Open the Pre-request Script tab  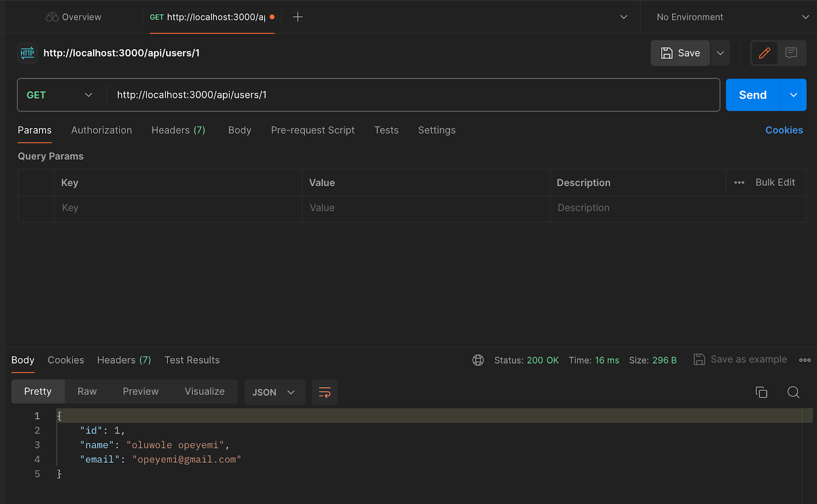[313, 130]
